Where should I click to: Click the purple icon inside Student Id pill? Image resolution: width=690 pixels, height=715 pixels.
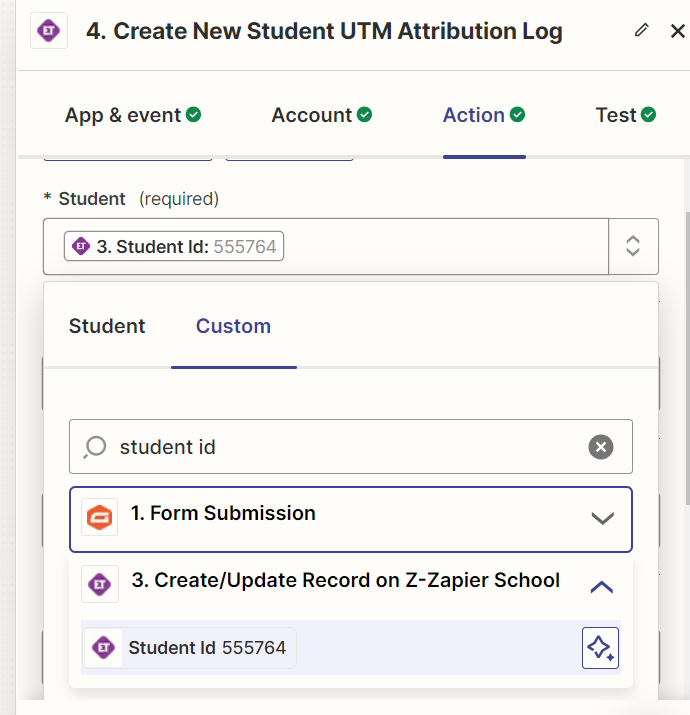coord(81,246)
